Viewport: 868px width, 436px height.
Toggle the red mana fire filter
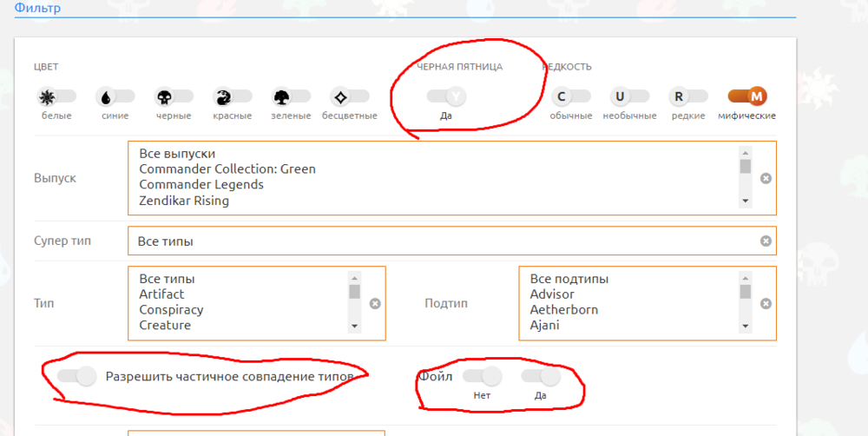point(233,96)
